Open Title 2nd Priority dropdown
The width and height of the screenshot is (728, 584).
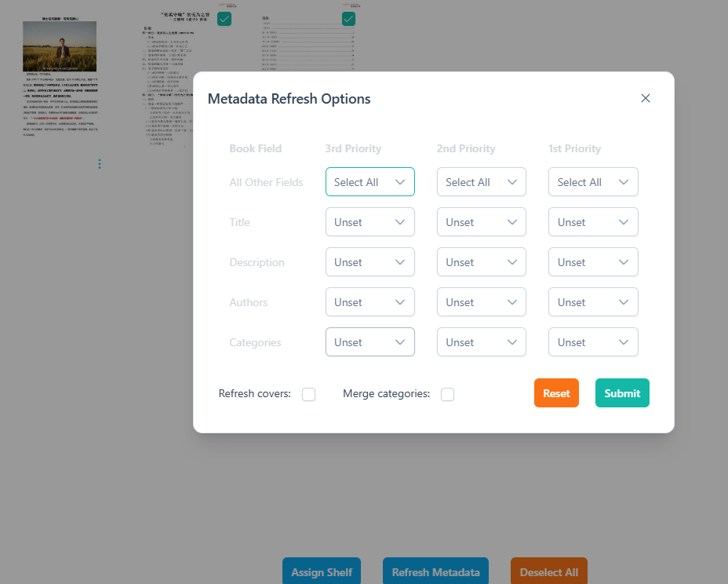pos(482,222)
